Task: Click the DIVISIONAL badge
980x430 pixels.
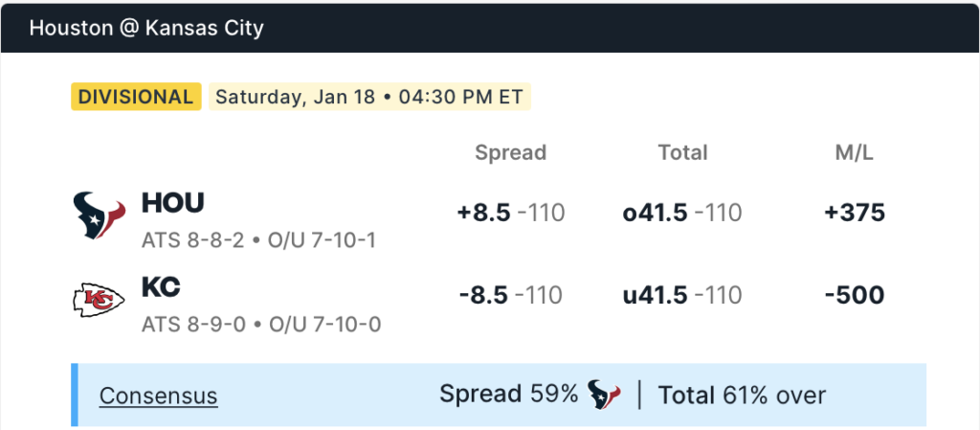Action: [136, 97]
